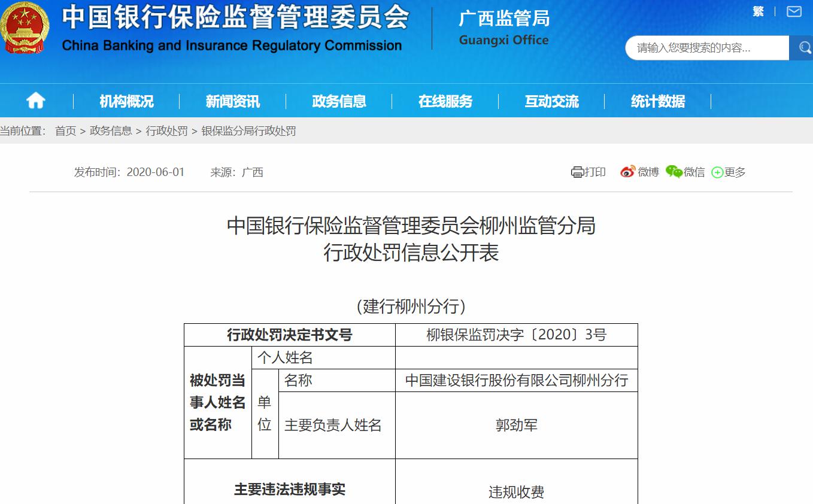Click the 当前位置 breadcrumb label
813x504 pixels.
point(23,131)
